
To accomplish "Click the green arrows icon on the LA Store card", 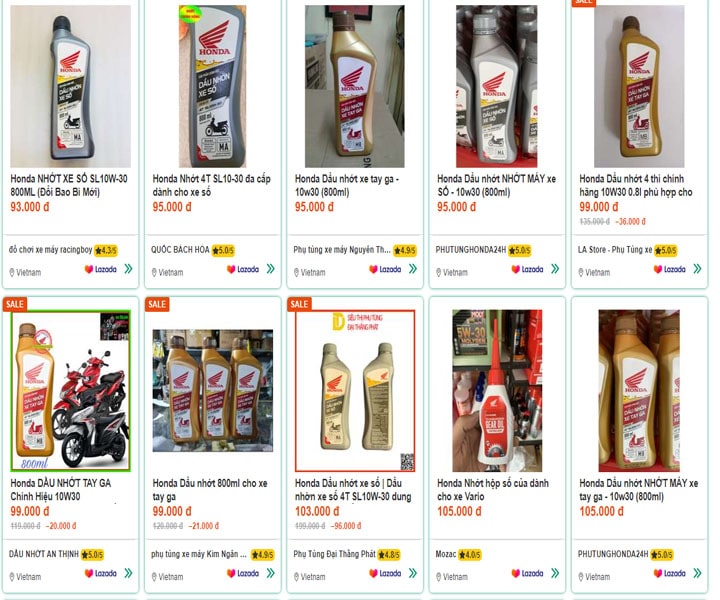I will [x=697, y=269].
